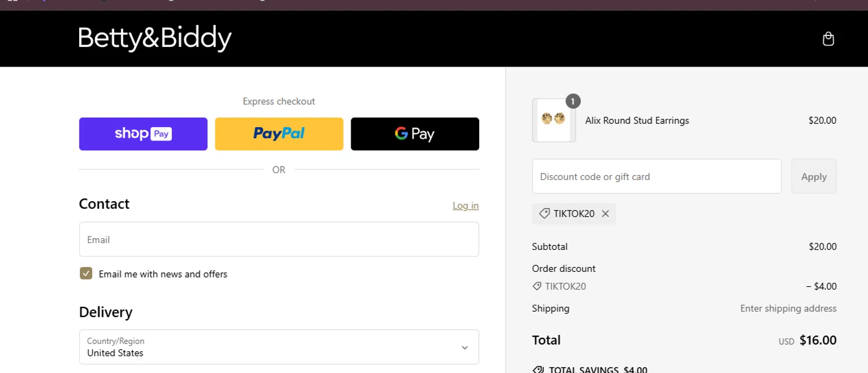Click the Shipping label in order summary
Viewport: 868px width, 373px height.
tap(551, 308)
